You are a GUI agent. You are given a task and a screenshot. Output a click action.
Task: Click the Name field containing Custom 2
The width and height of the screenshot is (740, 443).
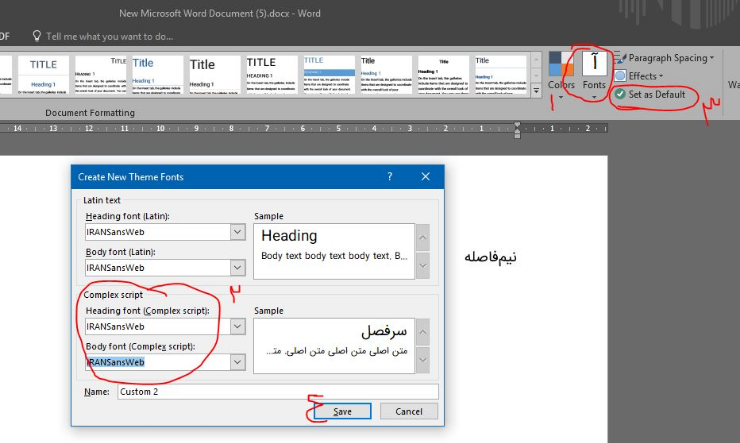click(x=278, y=392)
